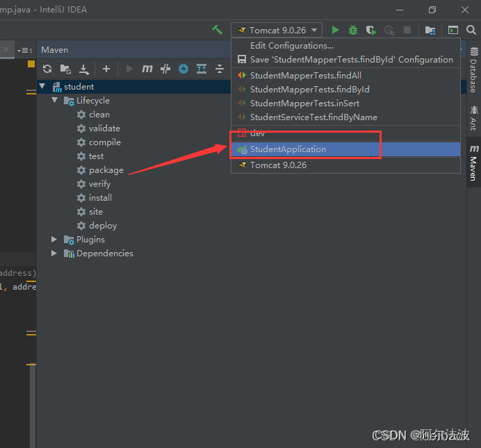The width and height of the screenshot is (481, 448).
Task: Reimport all Maven projects icon
Action: click(47, 69)
